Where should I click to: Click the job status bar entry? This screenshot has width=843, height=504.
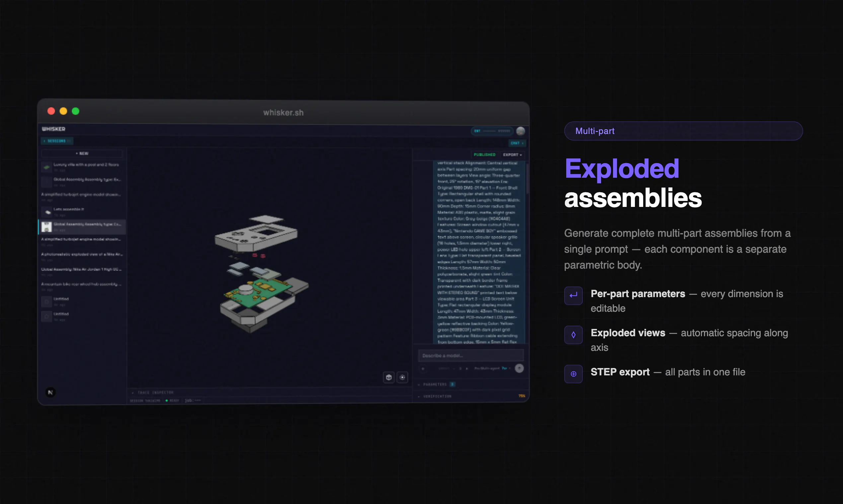(x=193, y=401)
